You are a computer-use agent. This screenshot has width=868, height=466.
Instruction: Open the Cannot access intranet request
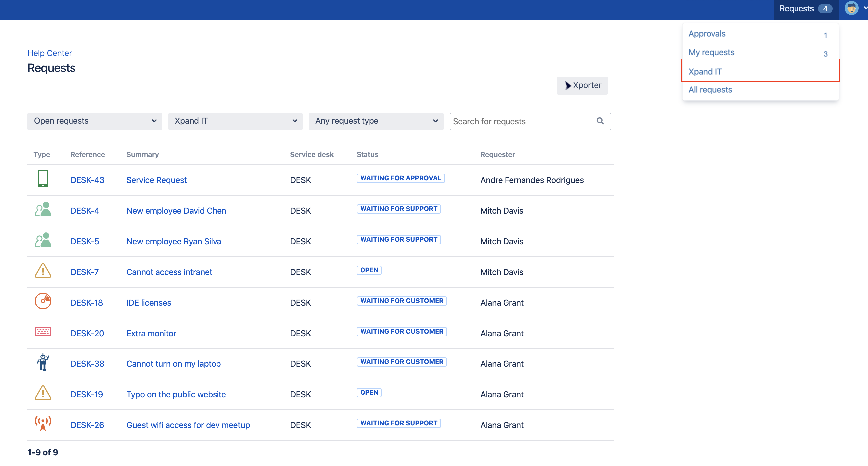pyautogui.click(x=169, y=272)
